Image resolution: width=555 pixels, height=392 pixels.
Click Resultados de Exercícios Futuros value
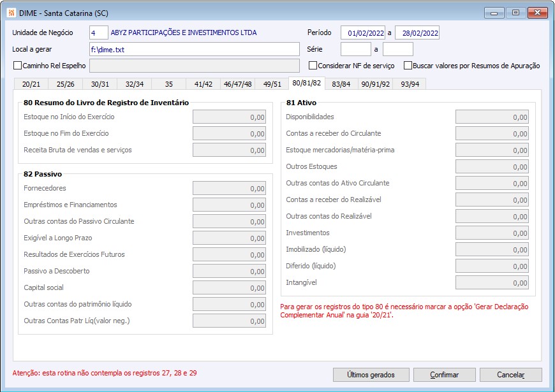tap(230, 255)
